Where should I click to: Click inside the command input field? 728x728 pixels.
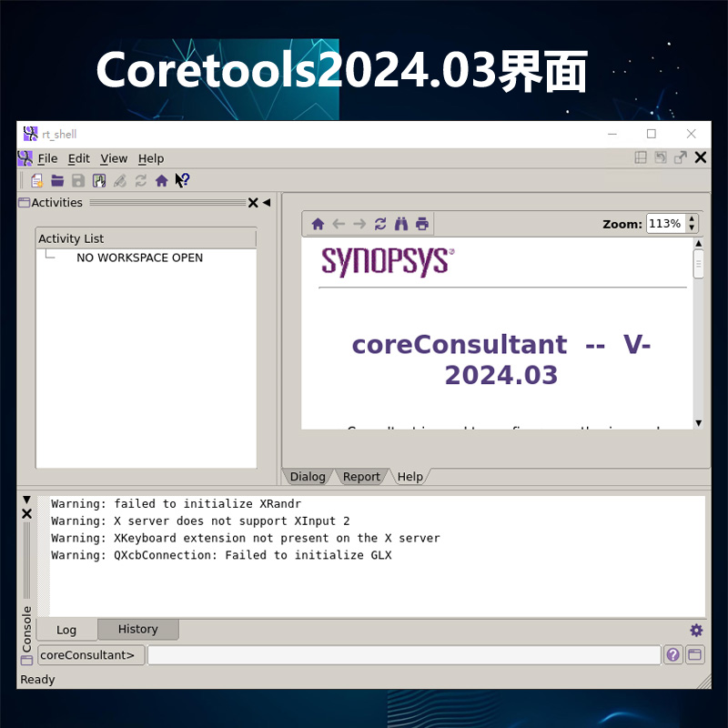point(400,654)
